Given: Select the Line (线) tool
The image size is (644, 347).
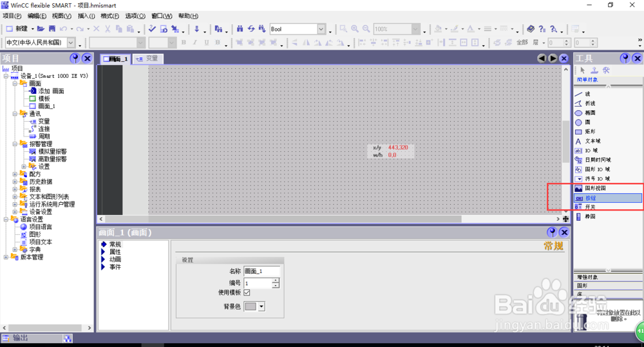Looking at the screenshot, I should coord(608,94).
